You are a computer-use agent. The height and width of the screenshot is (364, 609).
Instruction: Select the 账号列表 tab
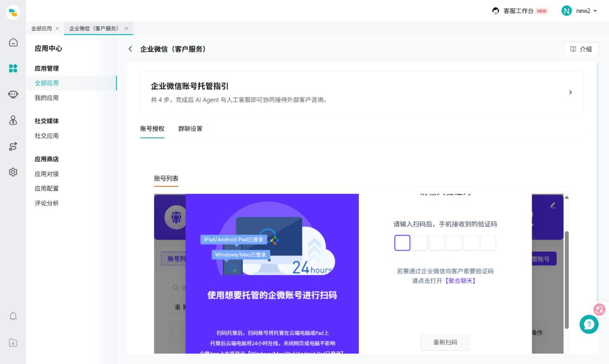tap(166, 179)
